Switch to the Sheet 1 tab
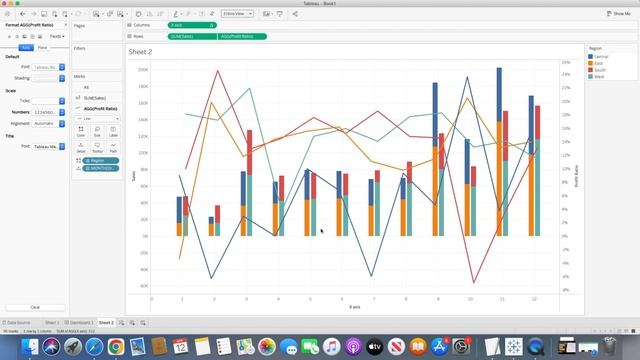The image size is (640, 360). [x=52, y=322]
